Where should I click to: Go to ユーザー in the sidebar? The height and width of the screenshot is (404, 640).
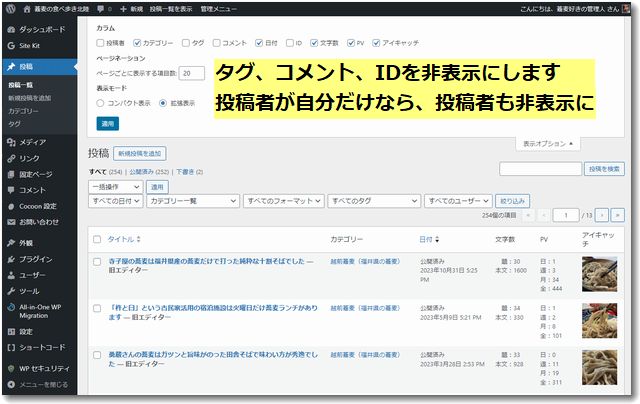coord(10,275)
